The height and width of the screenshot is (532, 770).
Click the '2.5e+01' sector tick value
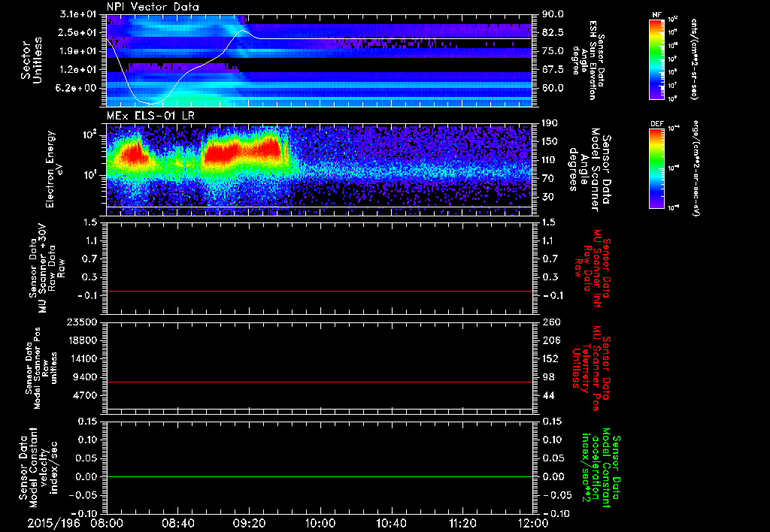coord(78,32)
